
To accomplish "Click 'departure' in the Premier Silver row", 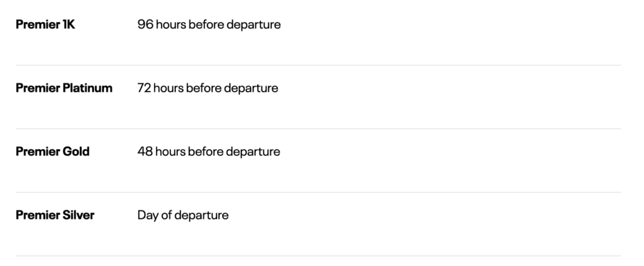I will pos(201,216).
